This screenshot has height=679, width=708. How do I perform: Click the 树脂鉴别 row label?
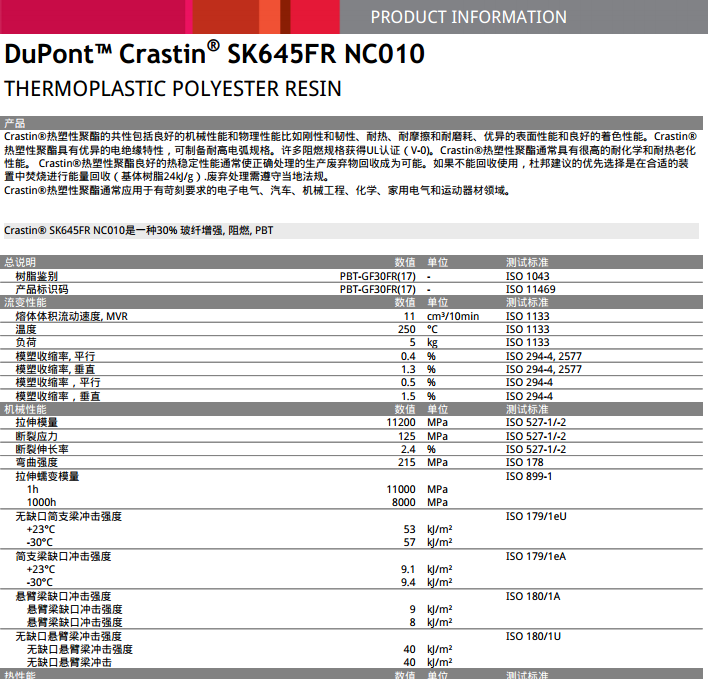[37, 276]
